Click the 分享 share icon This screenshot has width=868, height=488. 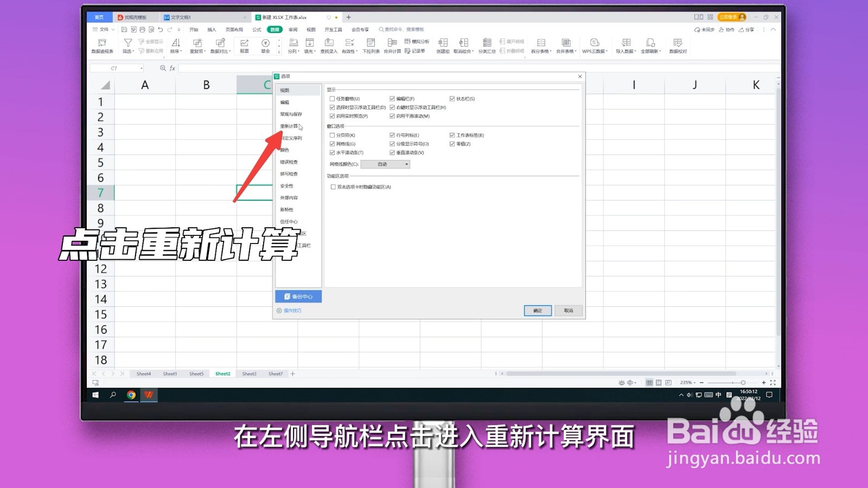746,30
